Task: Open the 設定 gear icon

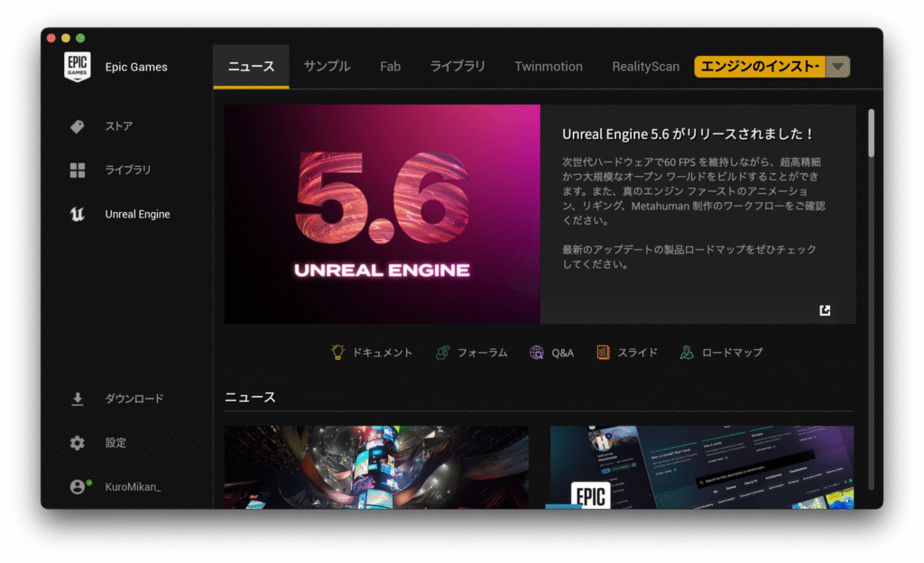Action: click(x=78, y=443)
